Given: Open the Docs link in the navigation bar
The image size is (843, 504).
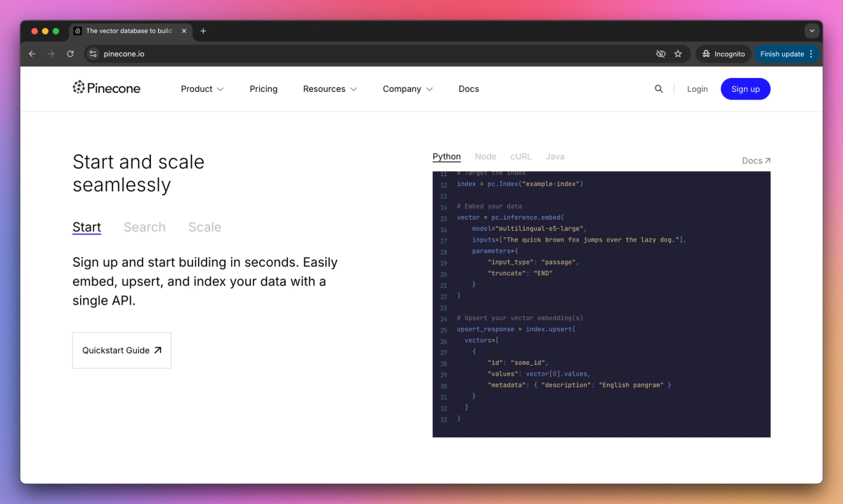Looking at the screenshot, I should (x=469, y=89).
